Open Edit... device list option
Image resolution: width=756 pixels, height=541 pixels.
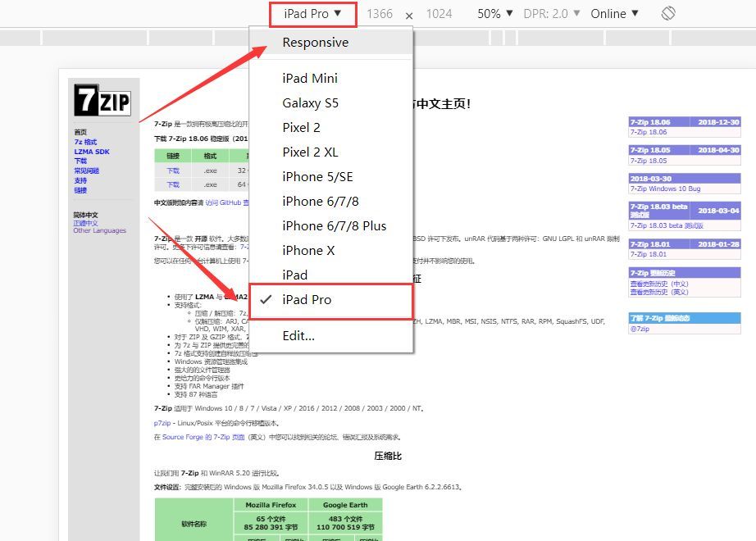[330, 335]
